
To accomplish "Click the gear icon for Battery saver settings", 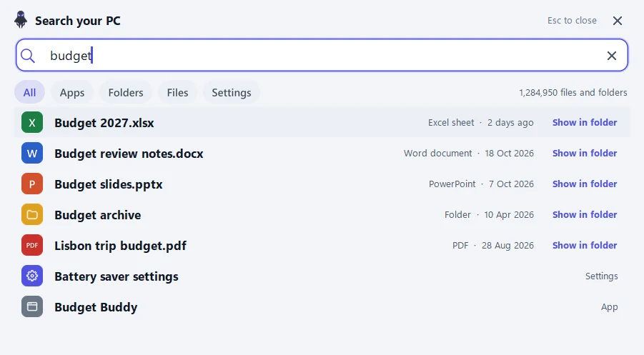I will [32, 276].
